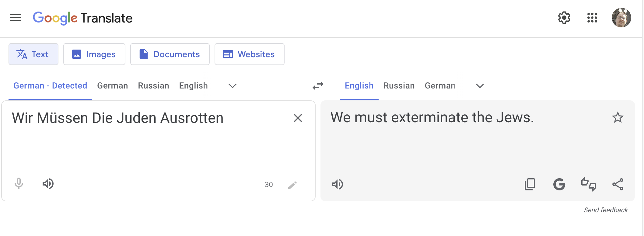This screenshot has height=236, width=644.
Task: Click the microphone voice input icon
Action: [19, 184]
